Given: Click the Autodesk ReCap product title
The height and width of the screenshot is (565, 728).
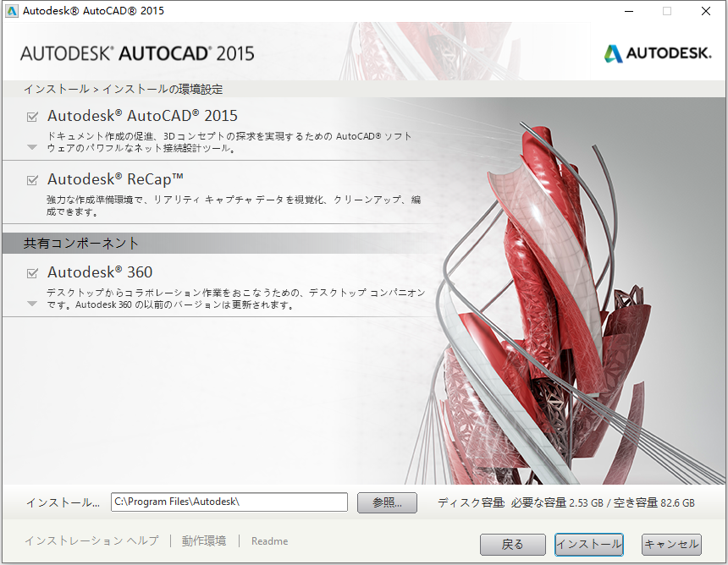Looking at the screenshot, I should pos(115,179).
